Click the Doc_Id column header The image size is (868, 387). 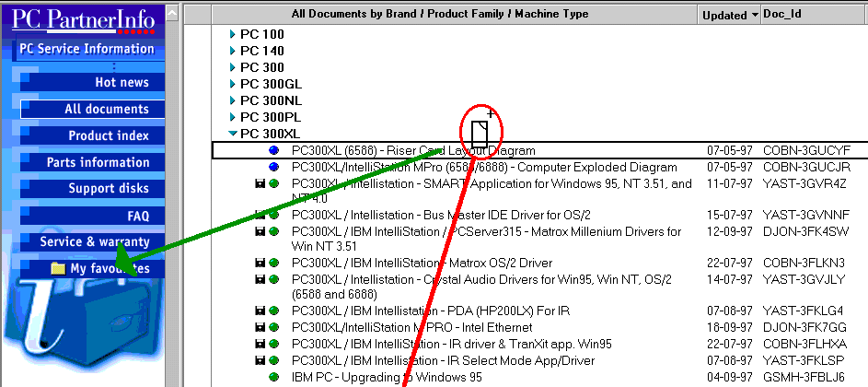[x=782, y=14]
